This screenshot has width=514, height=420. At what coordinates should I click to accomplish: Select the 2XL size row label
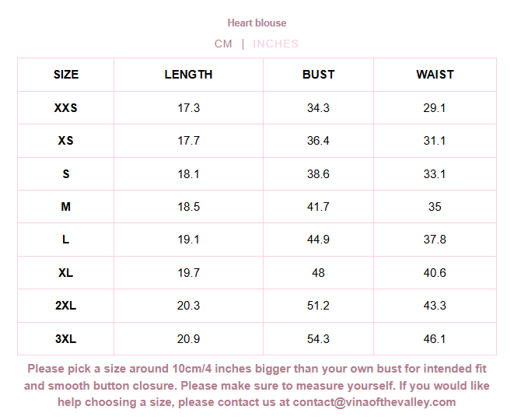[66, 306]
